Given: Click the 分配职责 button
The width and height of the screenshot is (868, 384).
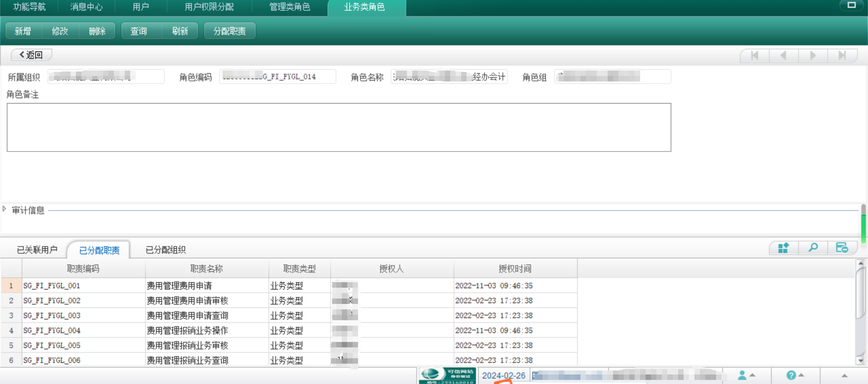Looking at the screenshot, I should tap(230, 31).
